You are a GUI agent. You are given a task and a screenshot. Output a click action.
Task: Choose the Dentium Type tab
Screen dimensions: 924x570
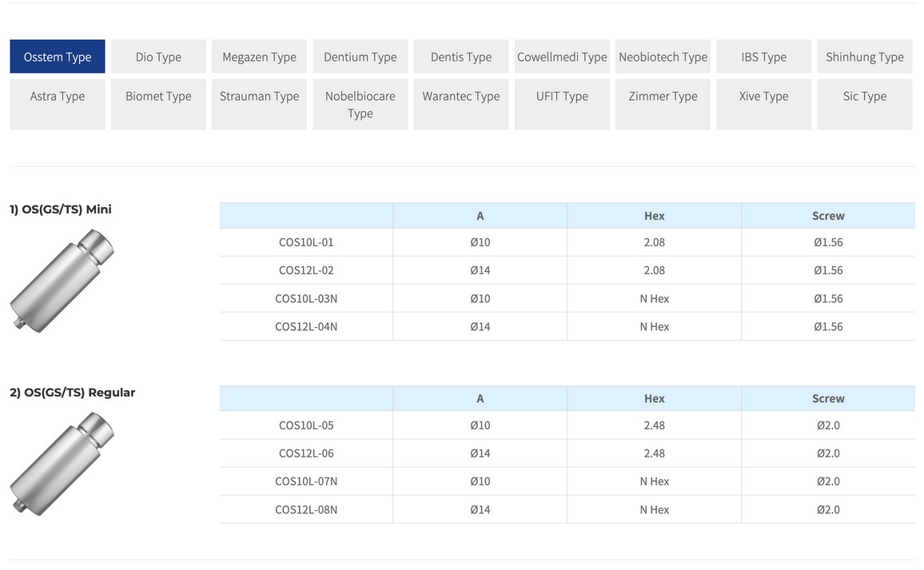(x=360, y=57)
